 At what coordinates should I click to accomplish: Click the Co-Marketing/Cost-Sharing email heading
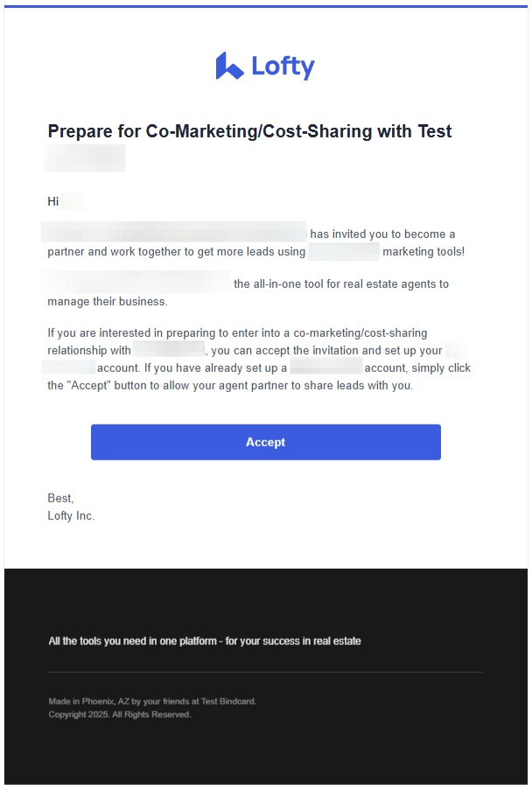point(249,132)
